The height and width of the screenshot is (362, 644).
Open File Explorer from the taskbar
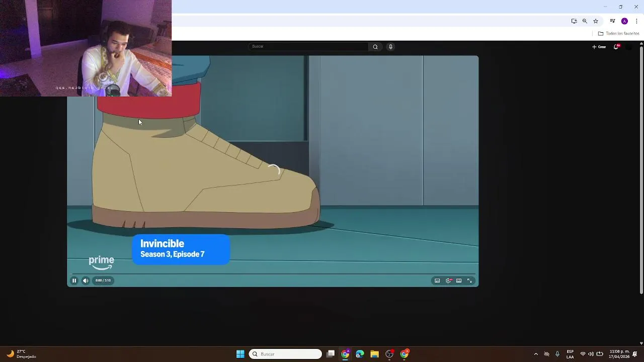[374, 354]
